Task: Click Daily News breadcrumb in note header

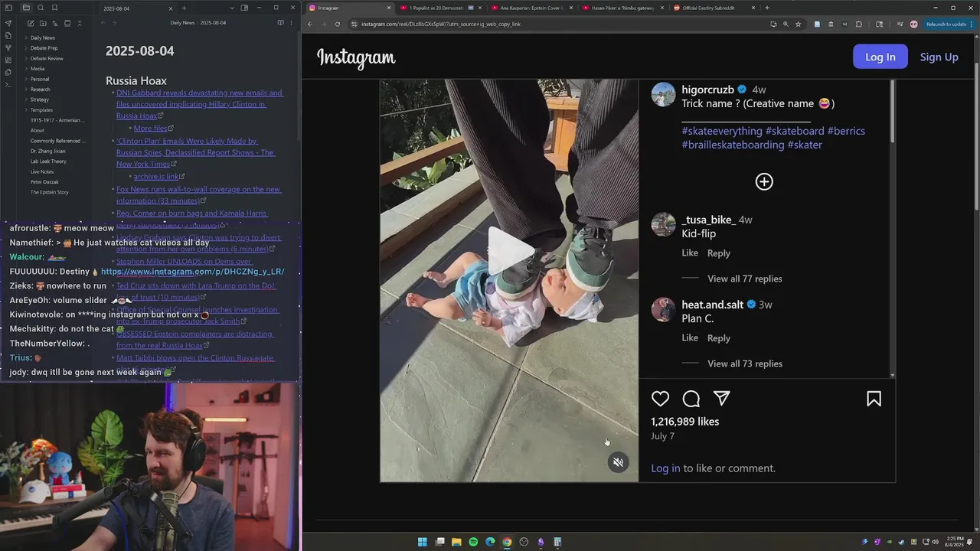Action: click(x=182, y=23)
